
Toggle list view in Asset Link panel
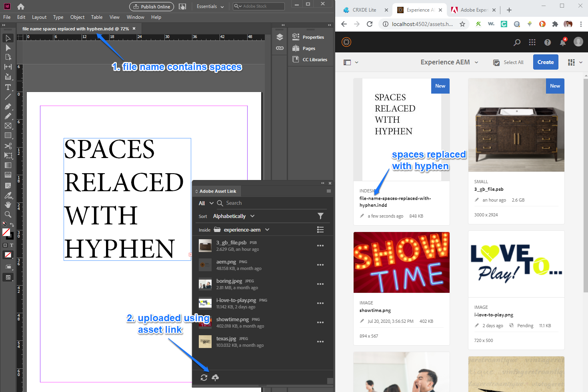click(320, 230)
